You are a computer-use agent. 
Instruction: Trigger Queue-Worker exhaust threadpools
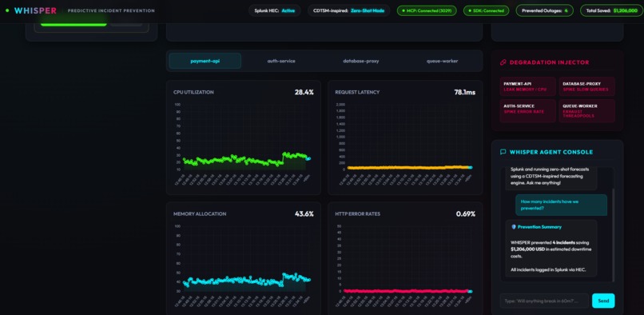[587, 110]
